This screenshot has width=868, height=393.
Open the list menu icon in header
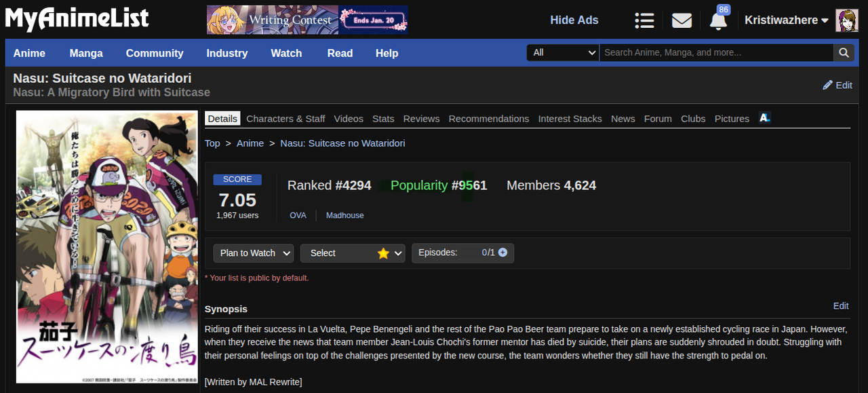[x=644, y=20]
